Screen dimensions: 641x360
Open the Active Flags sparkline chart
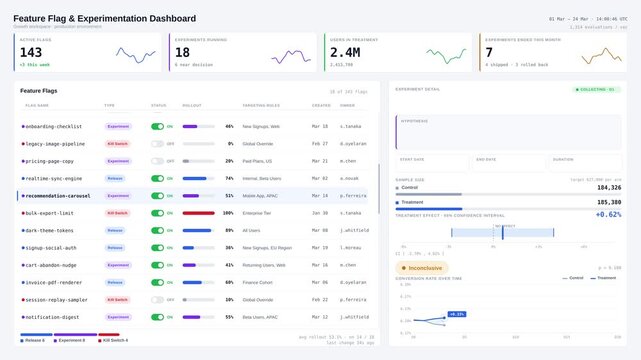(136, 55)
